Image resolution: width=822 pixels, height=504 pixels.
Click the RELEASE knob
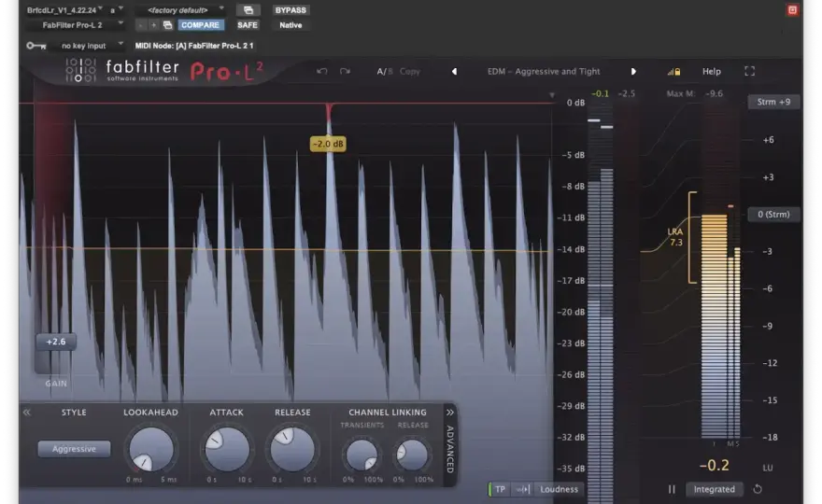click(x=292, y=449)
